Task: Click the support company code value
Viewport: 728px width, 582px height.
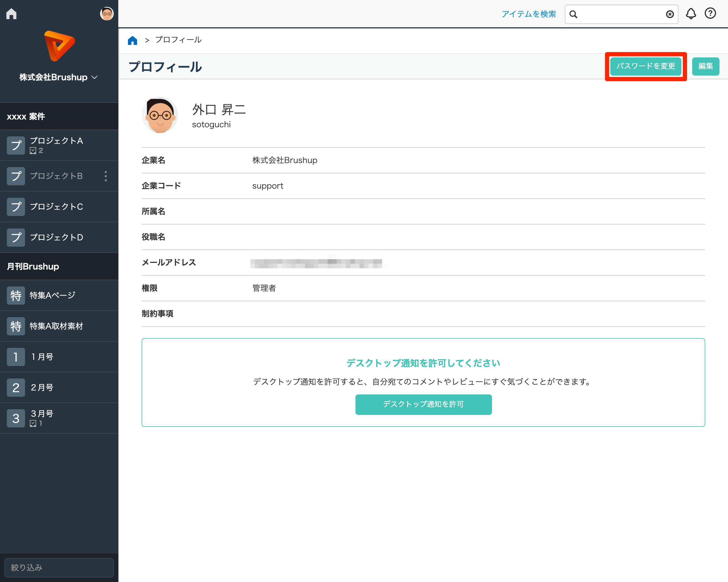Action: 268,186
